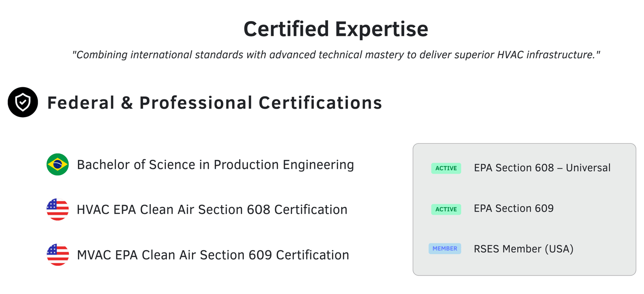Click the word 'Certified' in the page title
644x294 pixels.
pyautogui.click(x=286, y=29)
